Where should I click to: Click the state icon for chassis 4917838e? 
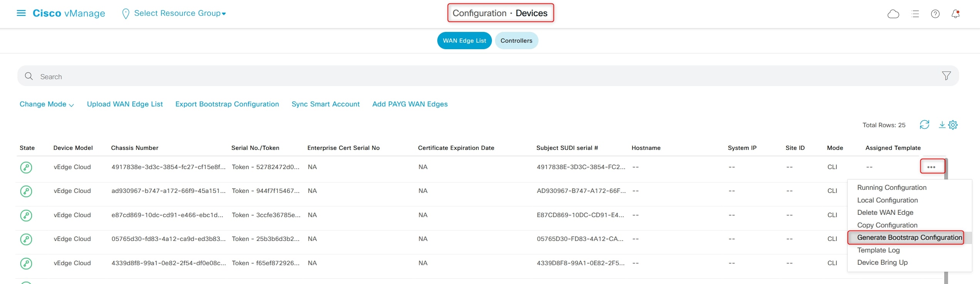26,168
